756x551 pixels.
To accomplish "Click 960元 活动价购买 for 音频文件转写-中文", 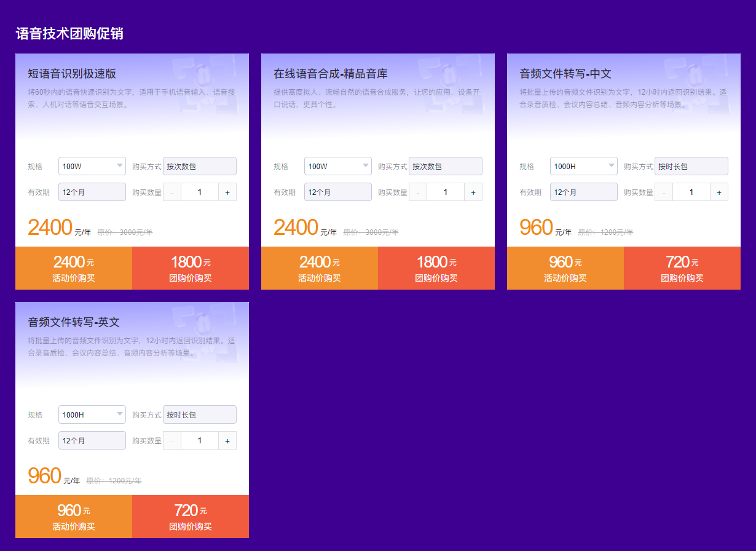I will click(x=565, y=268).
